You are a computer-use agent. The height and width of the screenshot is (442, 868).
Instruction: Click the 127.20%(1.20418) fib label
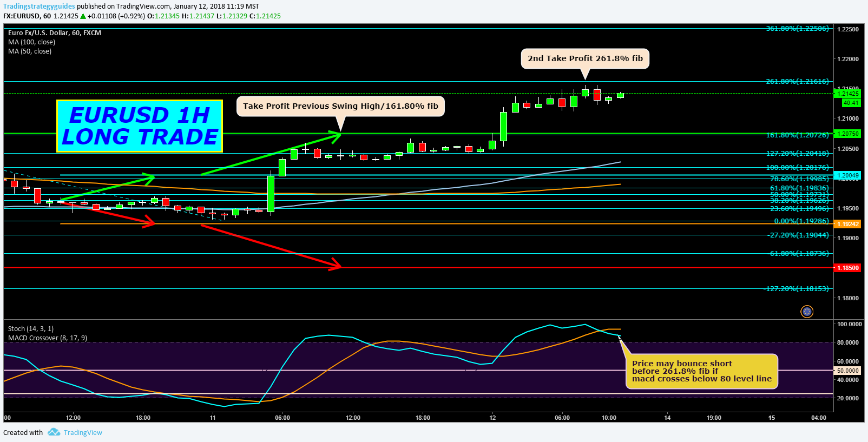797,153
